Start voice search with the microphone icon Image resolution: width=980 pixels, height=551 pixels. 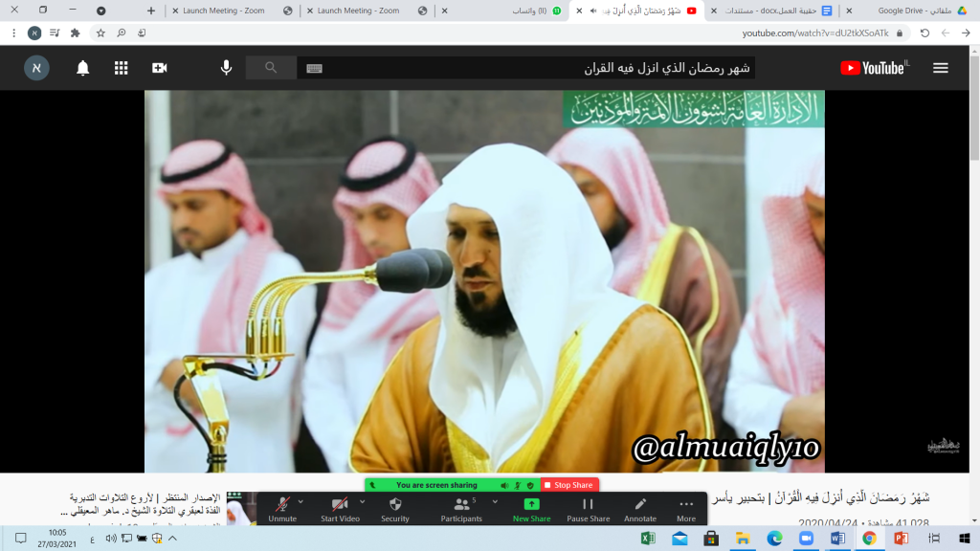pyautogui.click(x=226, y=67)
